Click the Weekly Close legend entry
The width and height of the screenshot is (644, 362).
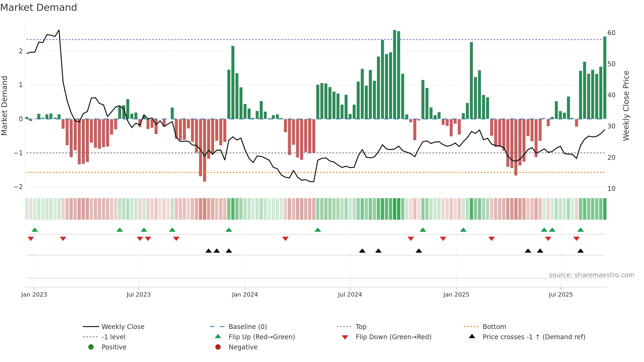(114, 327)
